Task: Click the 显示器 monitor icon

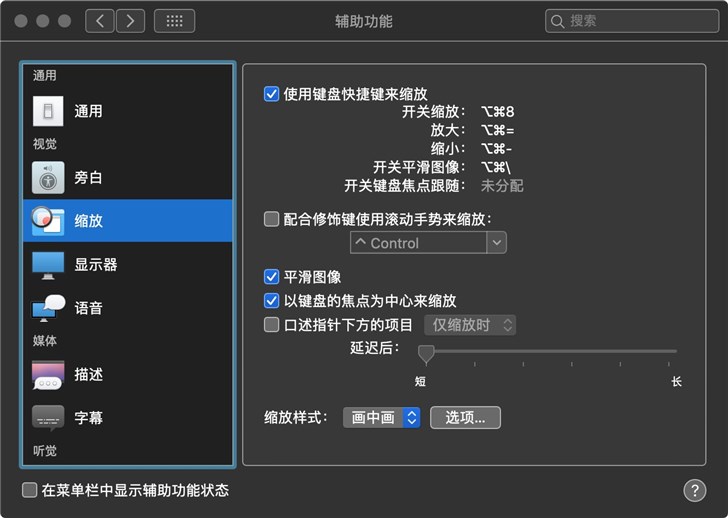Action: (48, 265)
